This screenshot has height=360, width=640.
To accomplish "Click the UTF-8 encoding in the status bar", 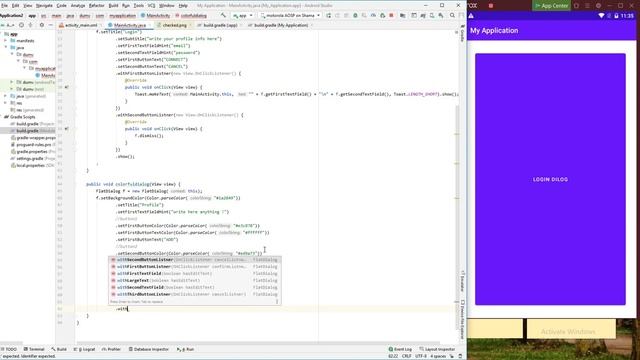I will (x=420, y=356).
